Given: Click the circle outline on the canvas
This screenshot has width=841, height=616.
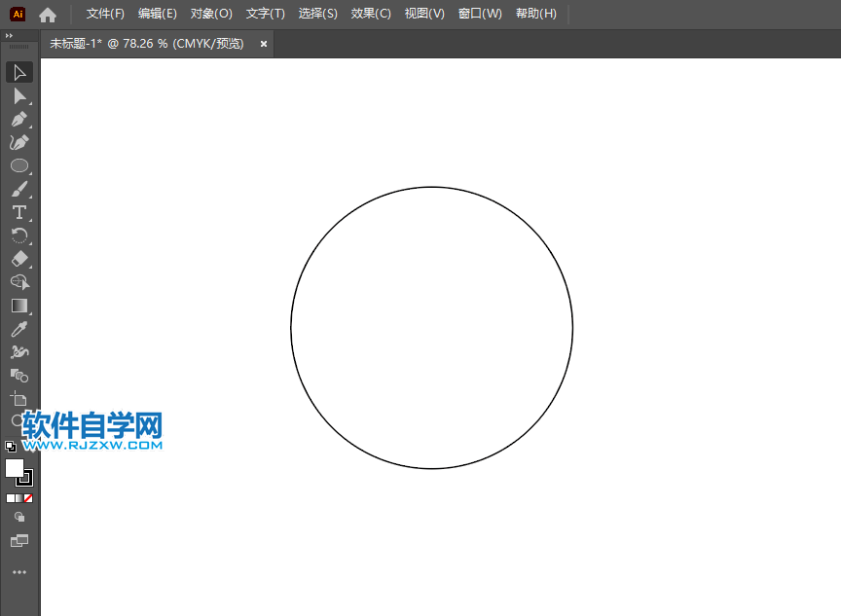Looking at the screenshot, I should (432, 188).
